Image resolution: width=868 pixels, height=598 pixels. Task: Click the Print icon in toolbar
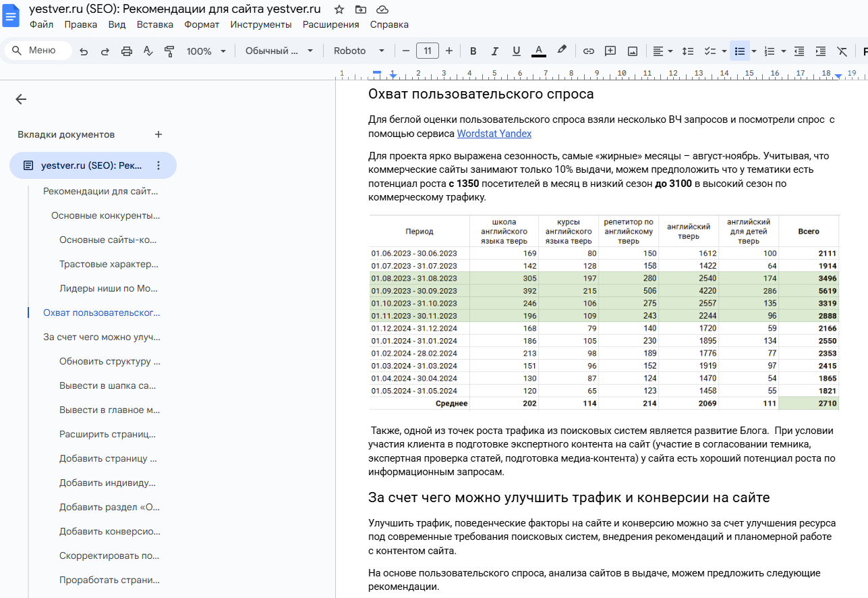pyautogui.click(x=127, y=51)
